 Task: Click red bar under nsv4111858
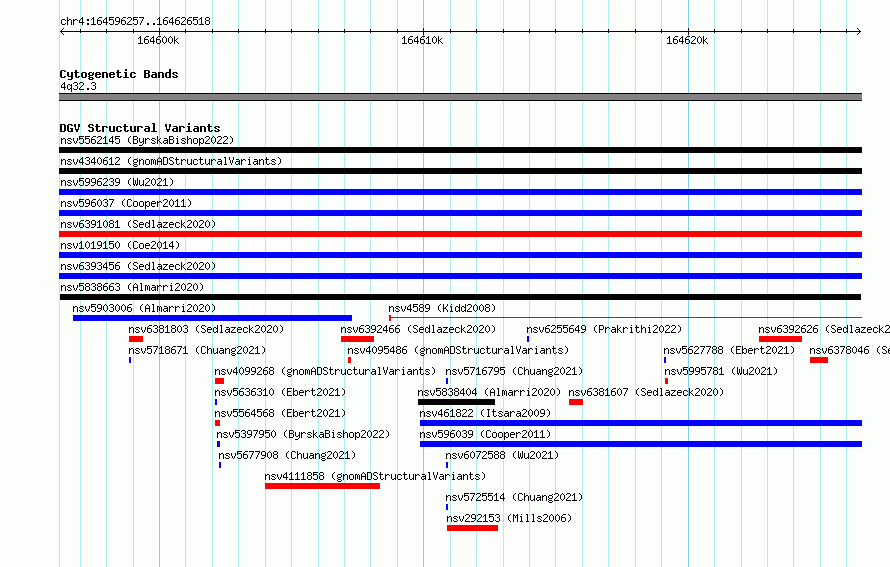[x=322, y=486]
